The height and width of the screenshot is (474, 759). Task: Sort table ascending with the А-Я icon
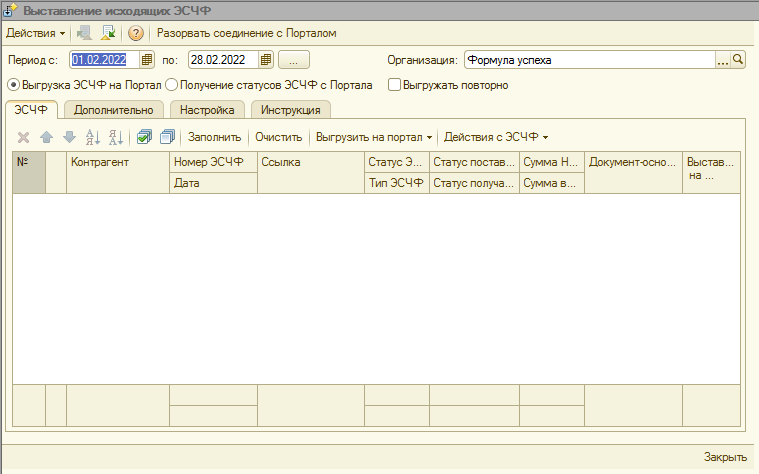[x=93, y=137]
